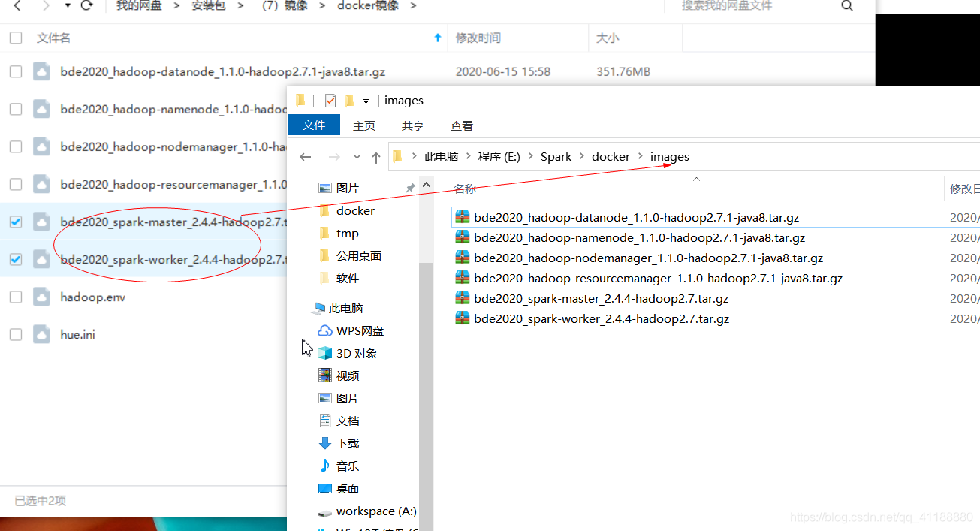The image size is (980, 531).
Task: Open WPS网盘 in navigation pane
Action: tap(360, 330)
